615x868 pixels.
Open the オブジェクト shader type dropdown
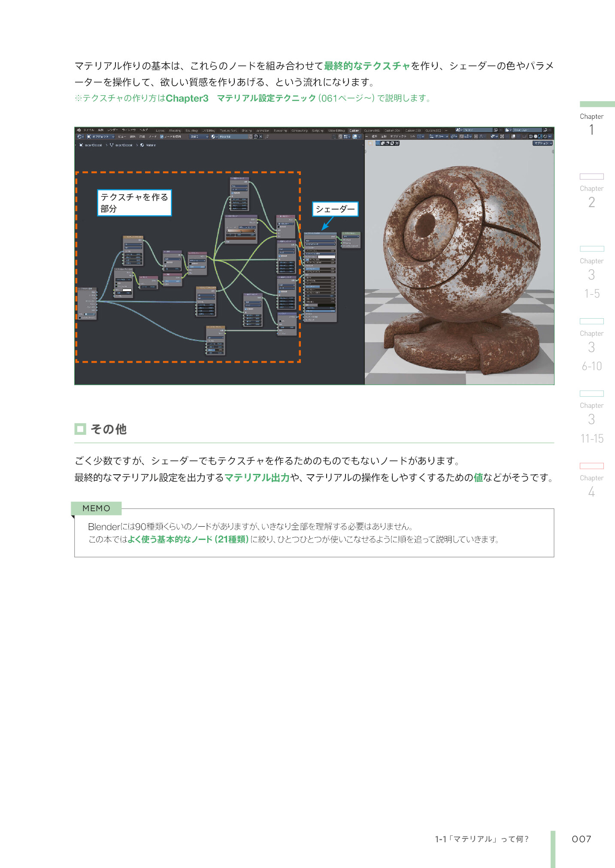click(100, 136)
